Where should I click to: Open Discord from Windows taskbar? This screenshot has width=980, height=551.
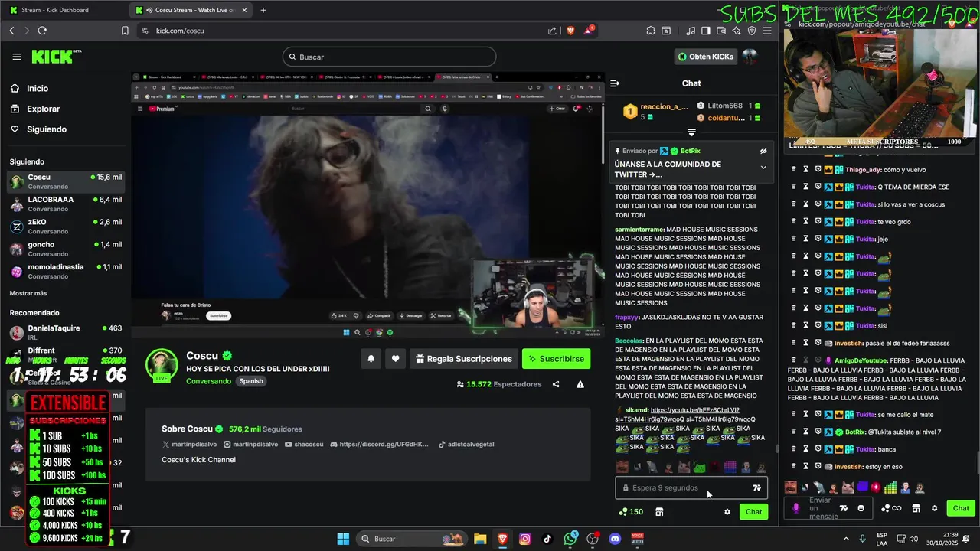(615, 539)
